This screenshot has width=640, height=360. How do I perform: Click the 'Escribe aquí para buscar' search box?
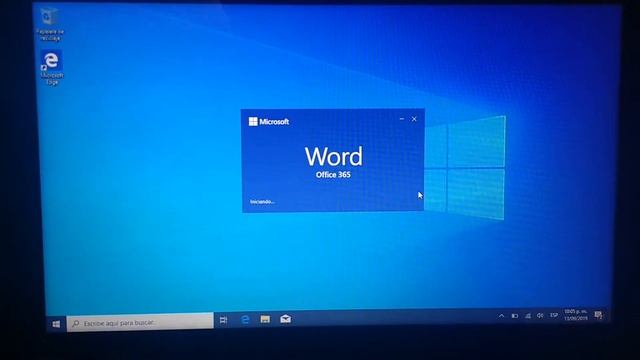(140, 322)
